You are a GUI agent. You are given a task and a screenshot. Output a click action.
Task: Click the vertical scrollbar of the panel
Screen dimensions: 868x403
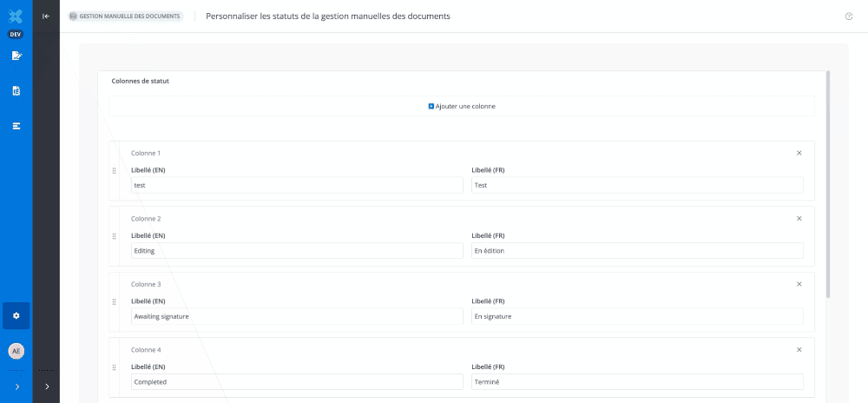tap(828, 182)
